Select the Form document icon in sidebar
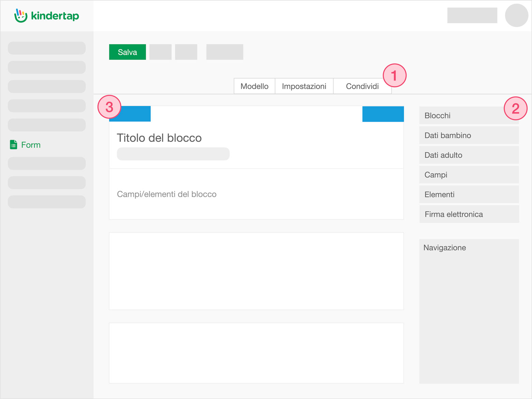Image resolution: width=532 pixels, height=399 pixels. [14, 145]
